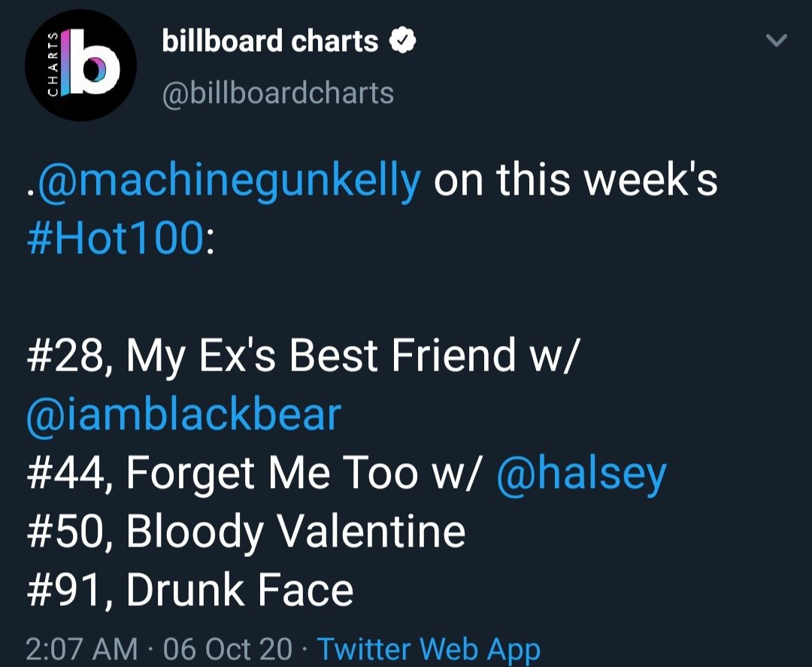Click the verified badge next to billboard charts
This screenshot has width=812, height=667.
(x=403, y=41)
